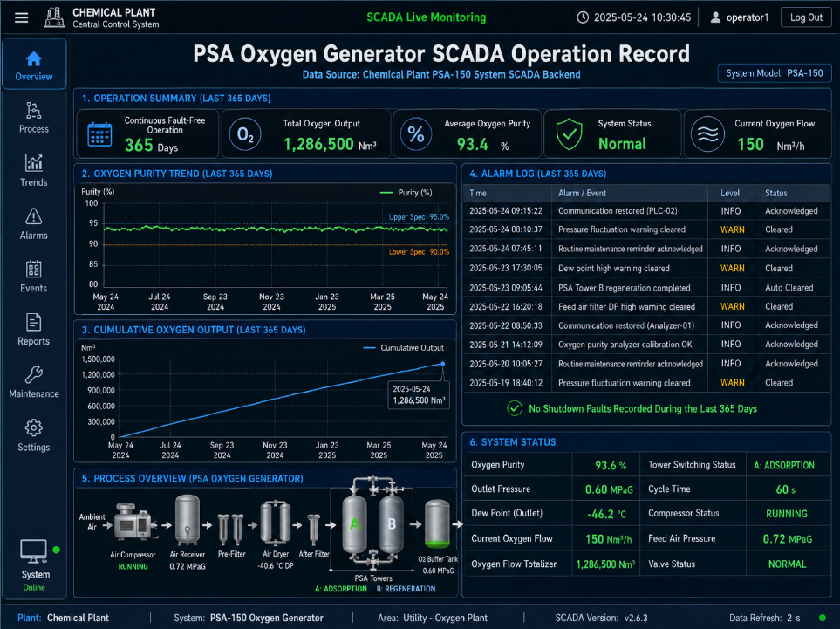
Task: Click the Air Receiver tank icon
Action: point(188,520)
